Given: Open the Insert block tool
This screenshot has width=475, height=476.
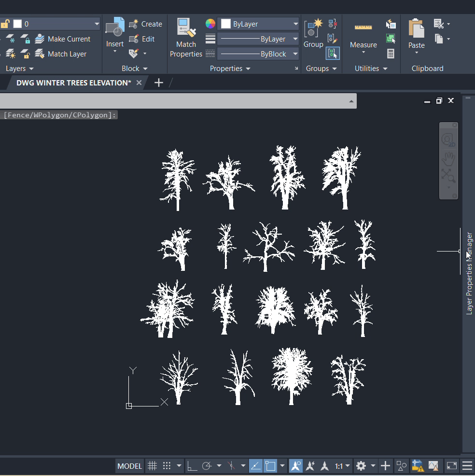Looking at the screenshot, I should [x=115, y=34].
